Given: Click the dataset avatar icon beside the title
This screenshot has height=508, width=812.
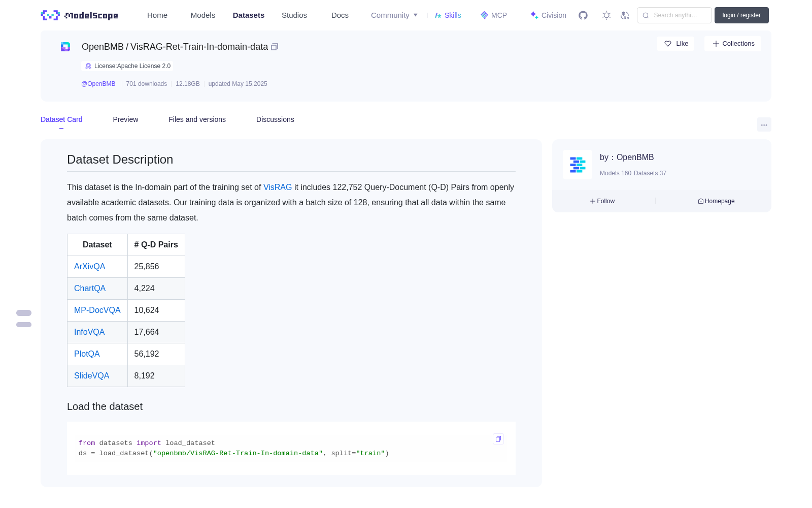Looking at the screenshot, I should pos(65,47).
